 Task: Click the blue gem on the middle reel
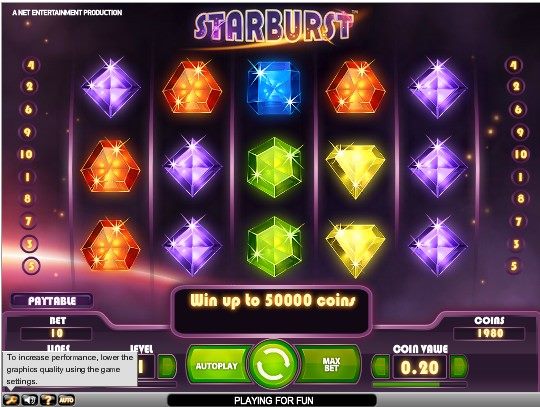click(274, 87)
